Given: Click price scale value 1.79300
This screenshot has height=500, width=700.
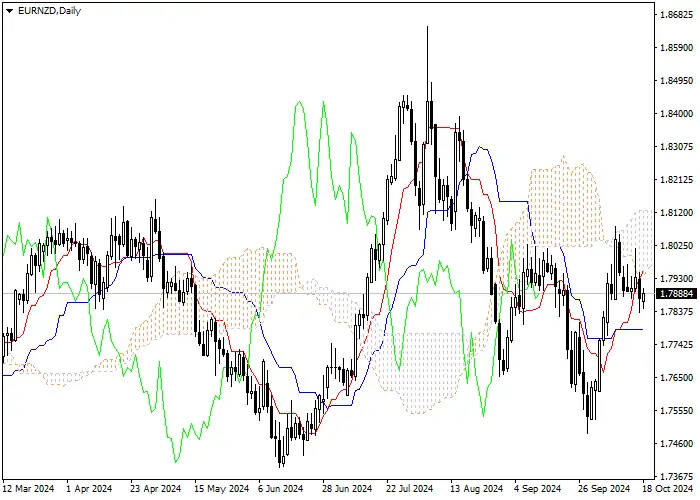Looking at the screenshot, I should tap(676, 279).
